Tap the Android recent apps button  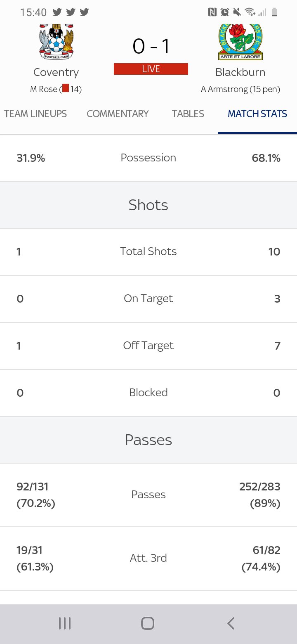click(x=65, y=623)
